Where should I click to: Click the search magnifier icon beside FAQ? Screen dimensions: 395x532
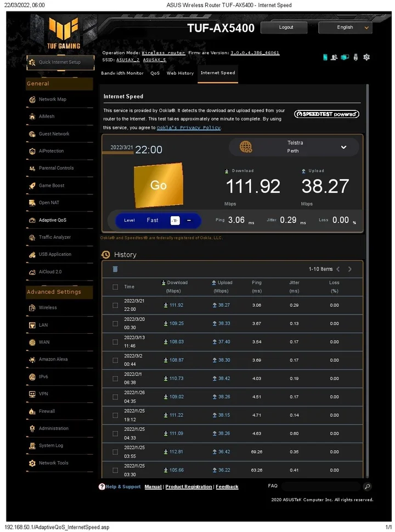(x=367, y=486)
